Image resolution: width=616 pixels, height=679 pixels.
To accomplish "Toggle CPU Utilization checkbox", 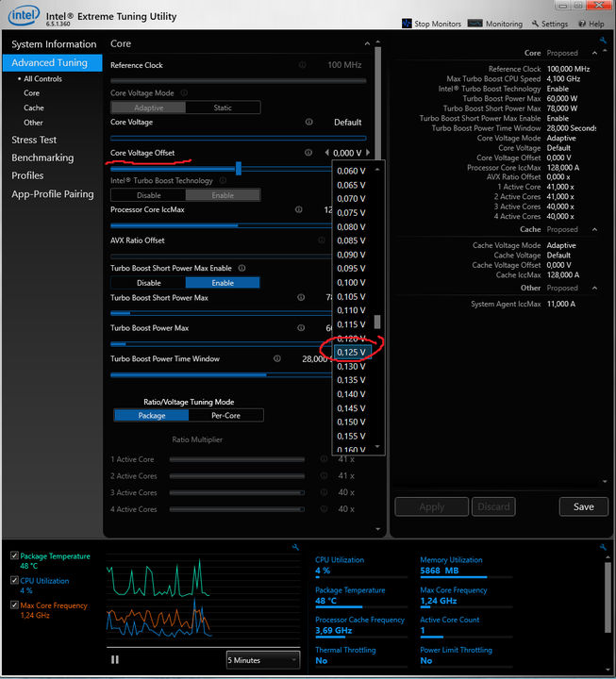I will coord(15,580).
